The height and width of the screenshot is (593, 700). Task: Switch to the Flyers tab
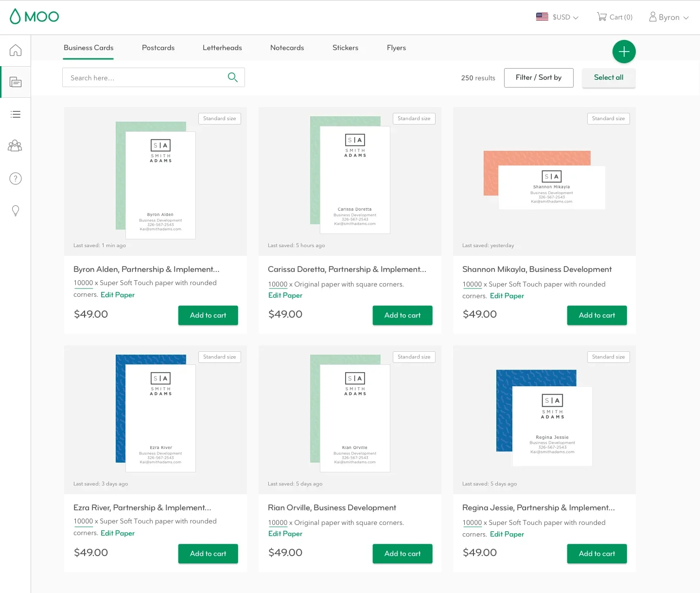396,48
